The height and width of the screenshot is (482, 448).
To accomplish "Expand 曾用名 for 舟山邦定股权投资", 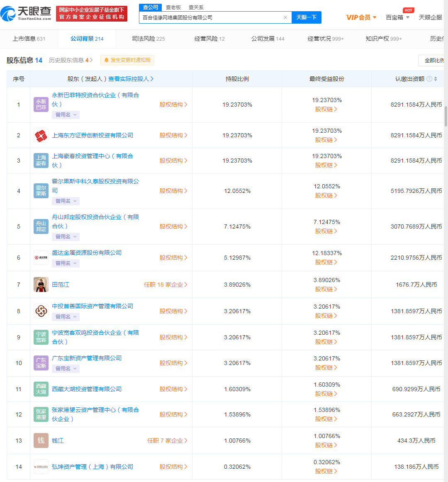I will [x=66, y=237].
